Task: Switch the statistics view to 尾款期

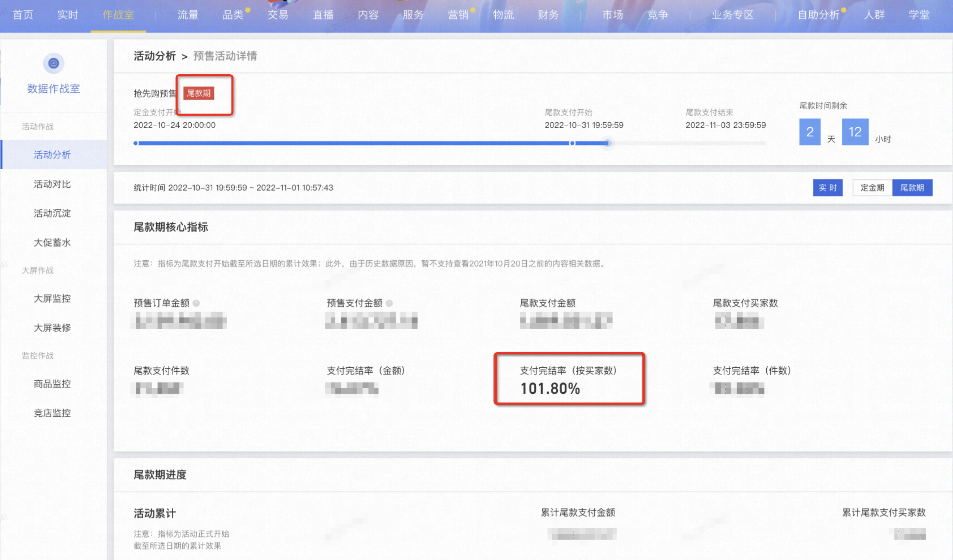Action: [912, 188]
